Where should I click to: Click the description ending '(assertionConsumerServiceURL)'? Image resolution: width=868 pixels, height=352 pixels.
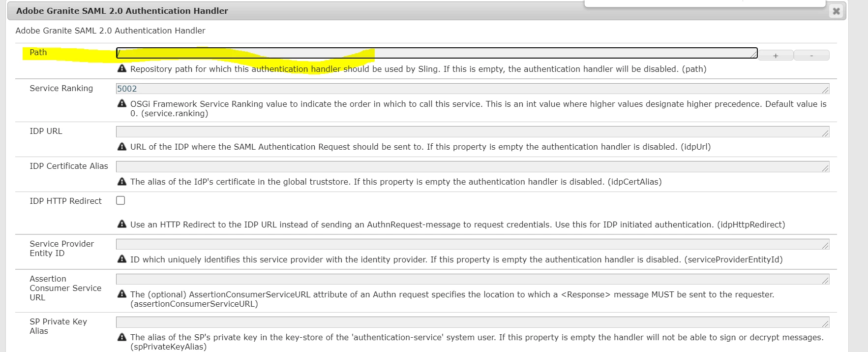tap(452, 299)
